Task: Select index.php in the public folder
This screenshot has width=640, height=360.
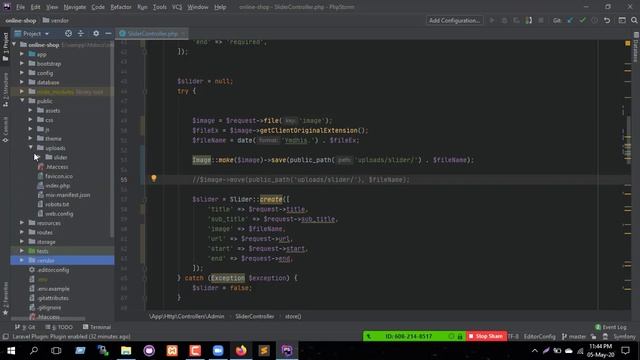Action: (58, 185)
